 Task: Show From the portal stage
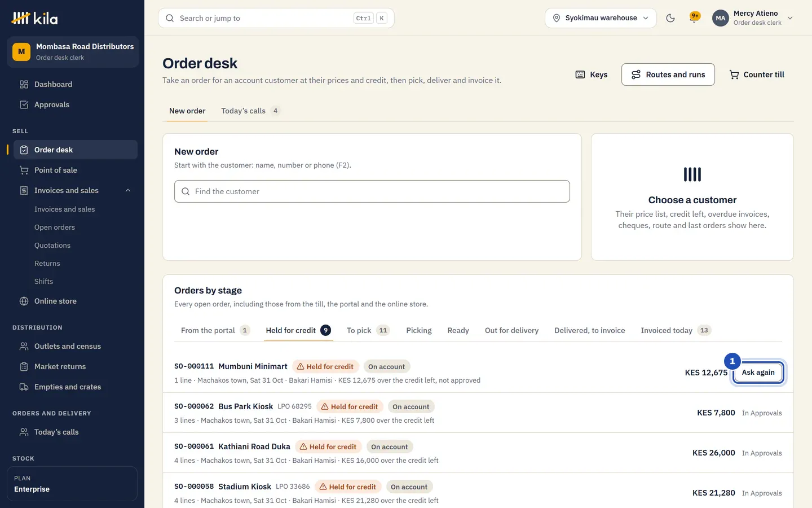click(215, 330)
